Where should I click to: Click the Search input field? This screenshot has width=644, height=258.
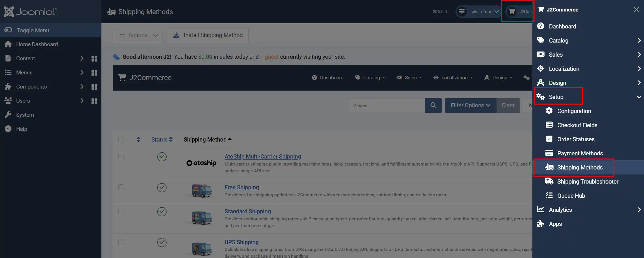(386, 105)
